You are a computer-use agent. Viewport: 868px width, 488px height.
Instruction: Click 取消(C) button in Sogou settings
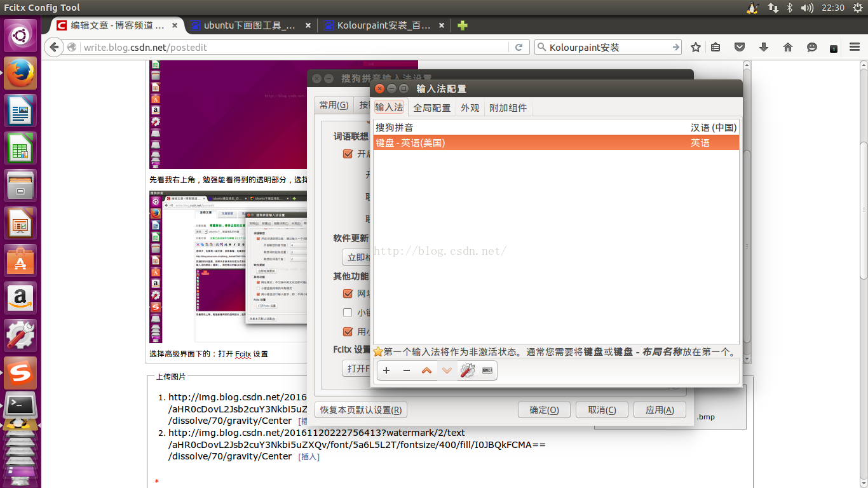click(602, 410)
